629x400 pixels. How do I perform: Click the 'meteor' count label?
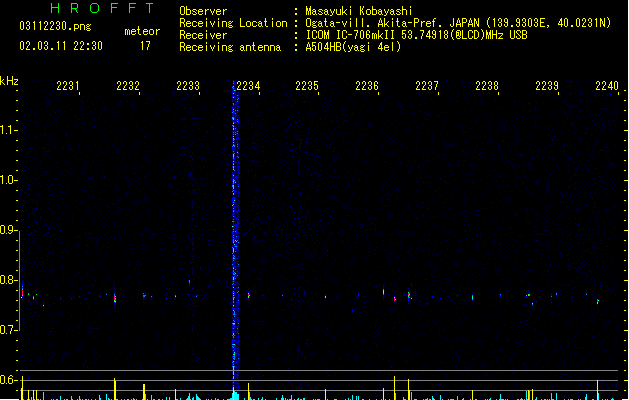click(142, 31)
